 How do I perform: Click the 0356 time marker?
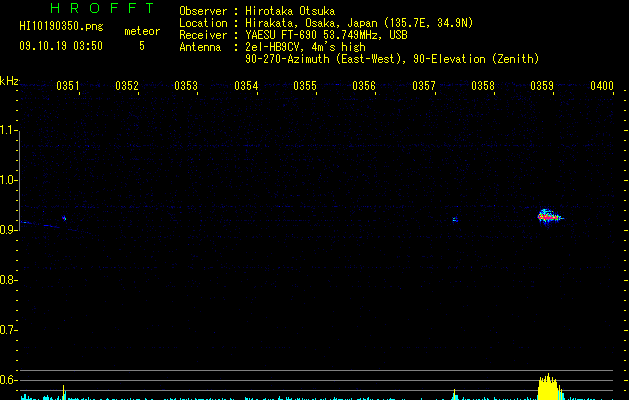click(364, 86)
